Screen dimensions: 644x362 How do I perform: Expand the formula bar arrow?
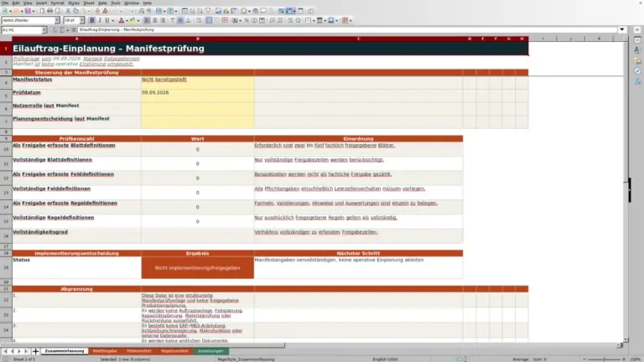[622, 29]
